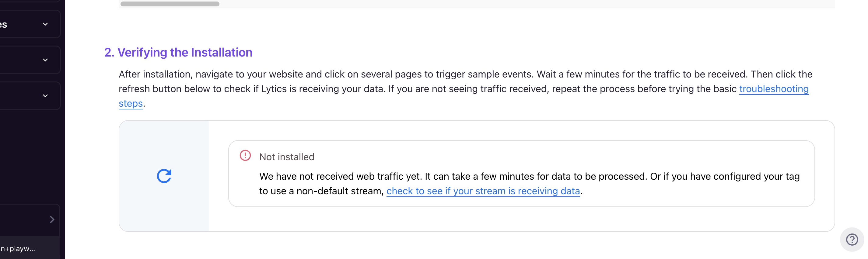Click the horizontal scrollbar thumb at the top

(170, 4)
